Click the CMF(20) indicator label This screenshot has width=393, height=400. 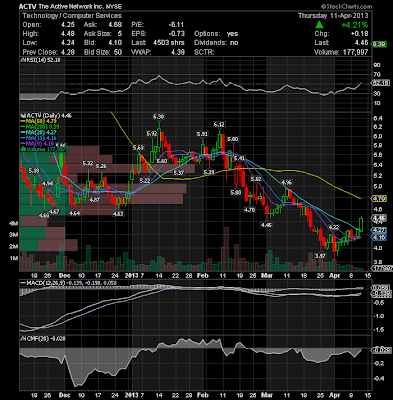point(43,338)
